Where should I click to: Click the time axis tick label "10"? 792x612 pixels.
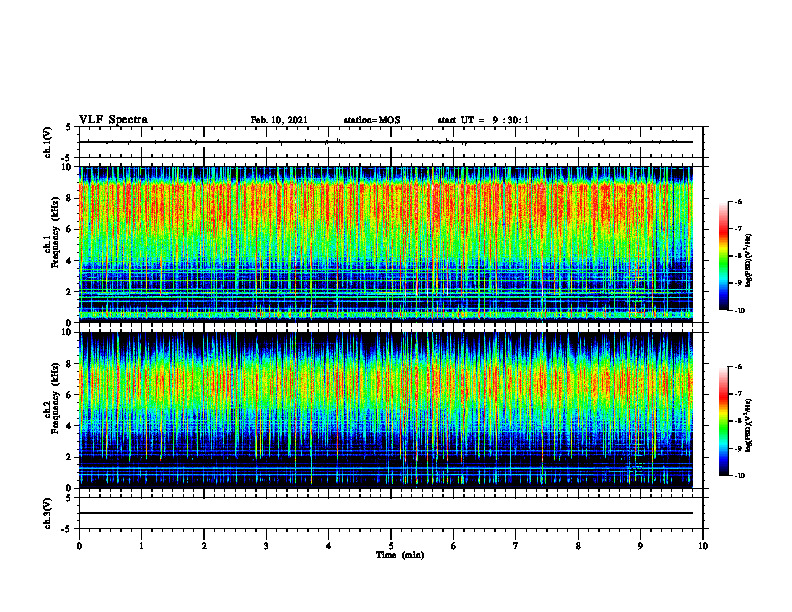click(703, 546)
